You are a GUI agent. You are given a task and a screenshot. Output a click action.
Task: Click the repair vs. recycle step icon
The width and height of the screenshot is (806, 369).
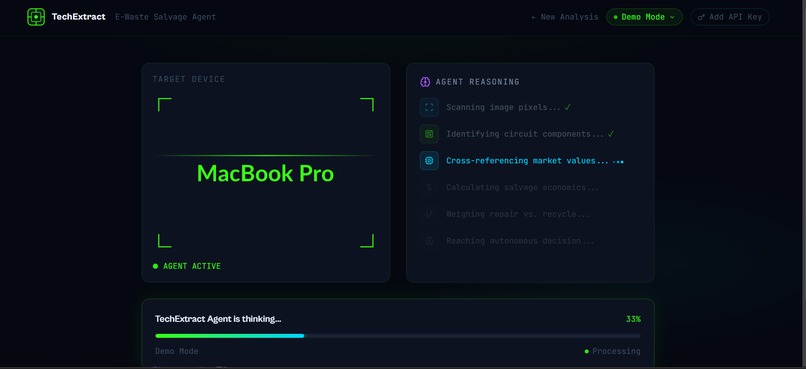pyautogui.click(x=429, y=214)
